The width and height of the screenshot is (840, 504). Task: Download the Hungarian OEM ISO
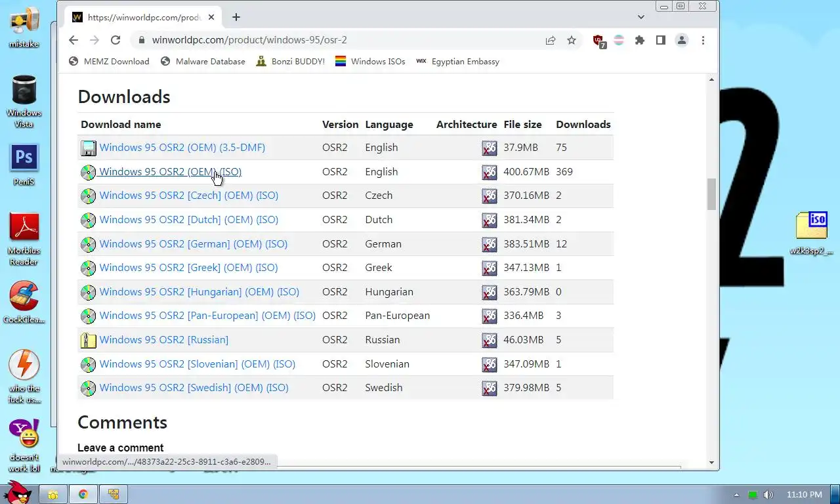[x=199, y=292]
